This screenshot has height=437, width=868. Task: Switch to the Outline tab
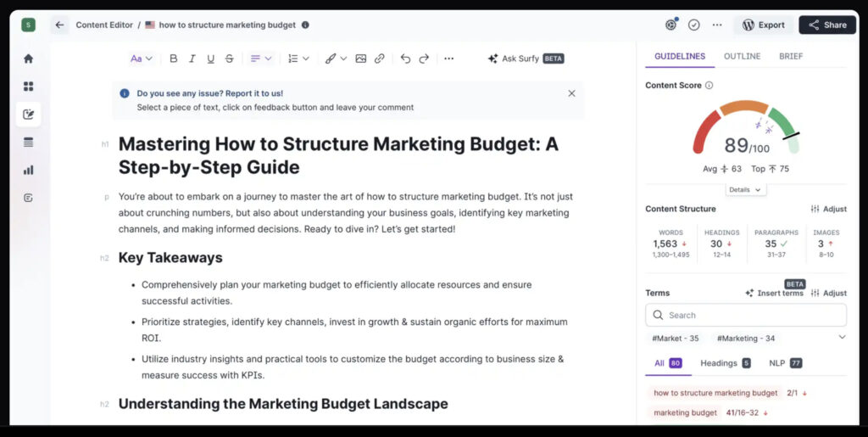[742, 56]
